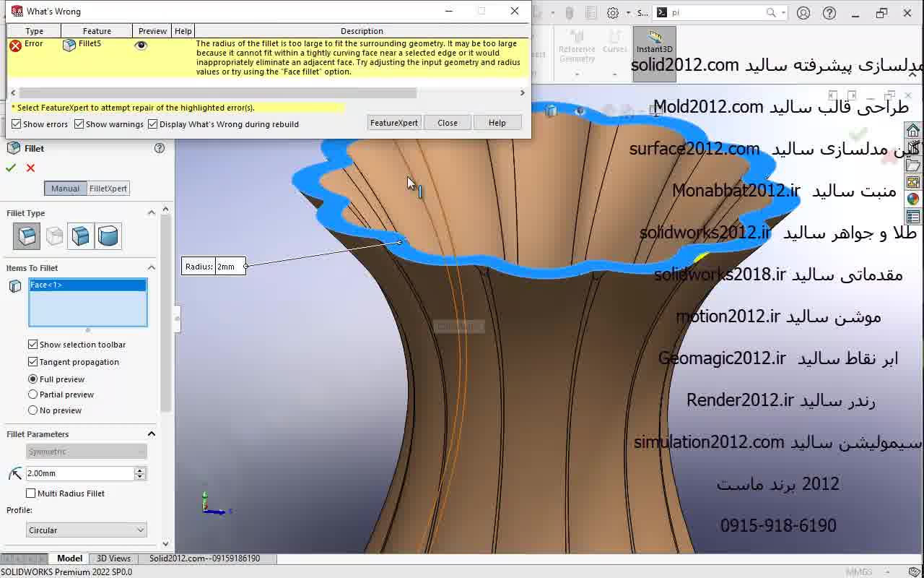924x578 pixels.
Task: Click the radius spinner increment arrows
Action: pyautogui.click(x=140, y=473)
